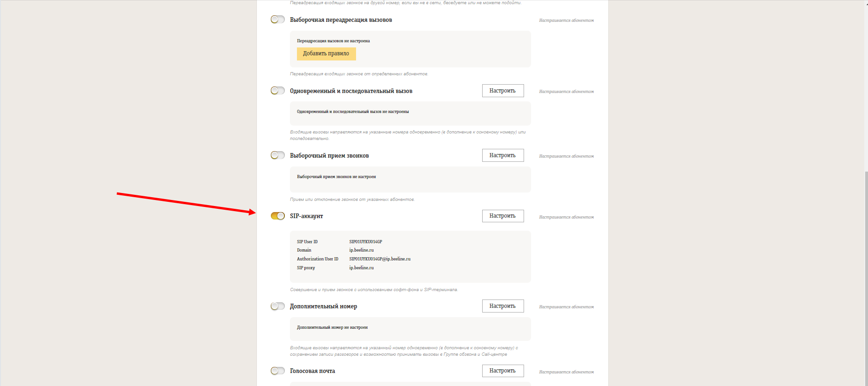Disable the SIP-аккаунт toggle

pyautogui.click(x=278, y=216)
